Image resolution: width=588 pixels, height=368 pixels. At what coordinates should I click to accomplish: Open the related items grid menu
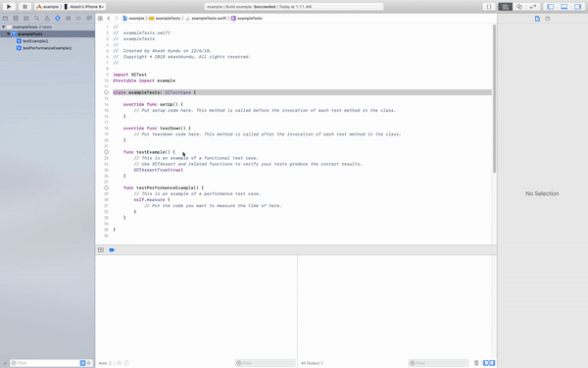[x=100, y=18]
